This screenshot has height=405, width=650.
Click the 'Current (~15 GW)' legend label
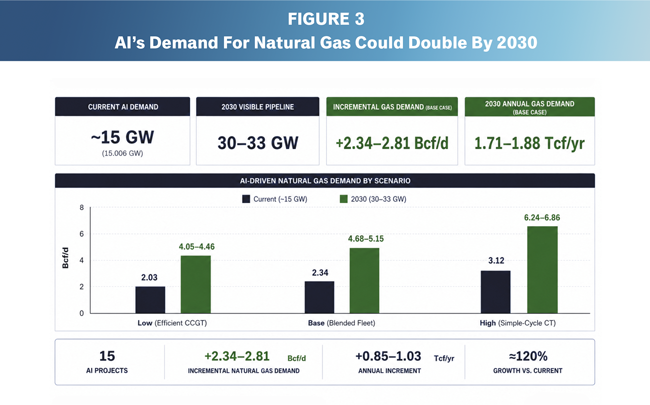(x=280, y=199)
